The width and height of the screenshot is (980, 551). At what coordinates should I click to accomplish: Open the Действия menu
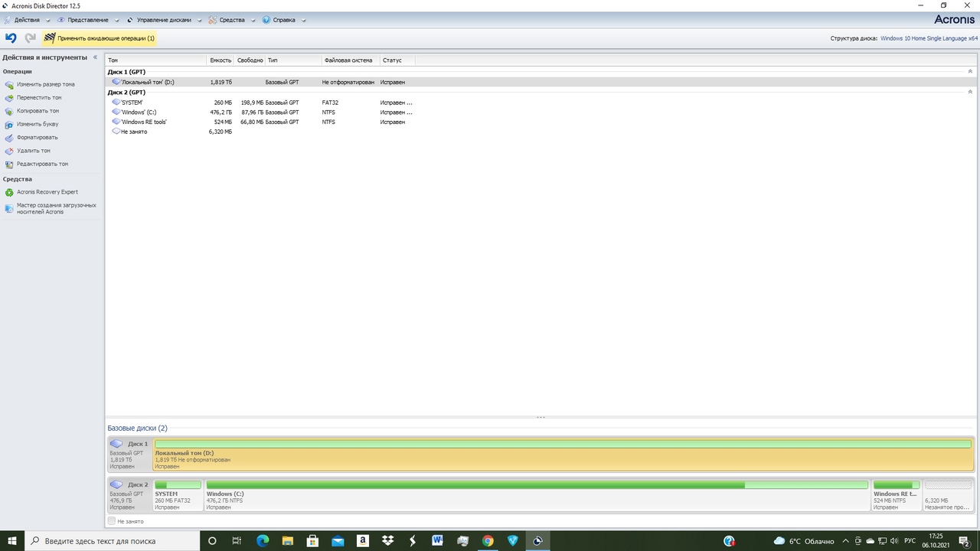pyautogui.click(x=27, y=20)
